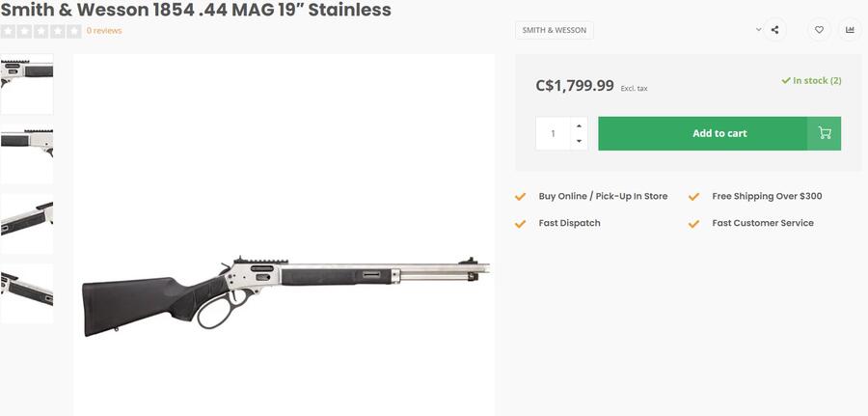Open the 0 reviews link
The width and height of the screenshot is (868, 416).
tap(104, 31)
